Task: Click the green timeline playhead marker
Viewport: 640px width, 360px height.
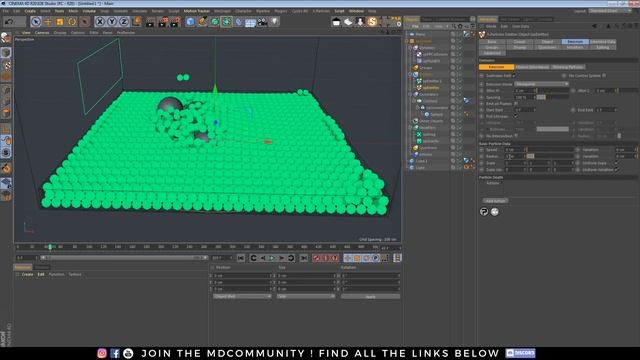Action: [50, 247]
